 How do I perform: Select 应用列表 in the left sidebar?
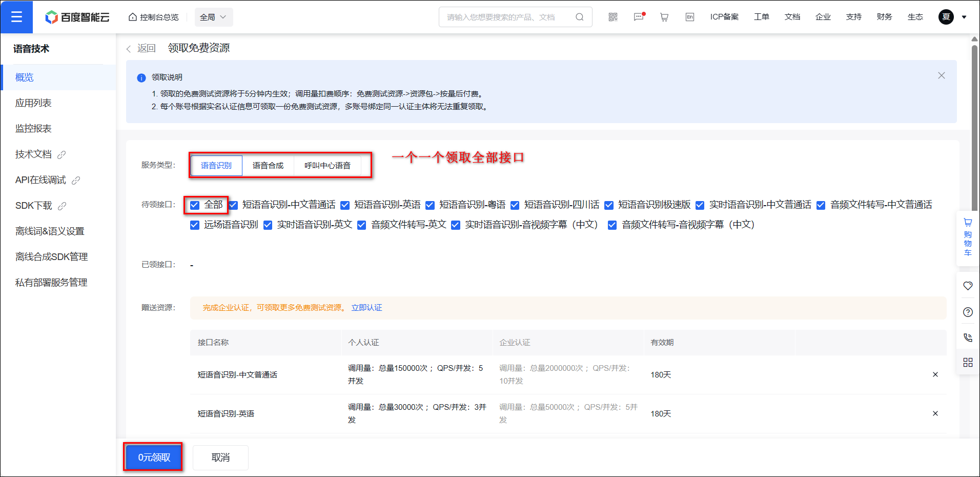click(x=33, y=103)
